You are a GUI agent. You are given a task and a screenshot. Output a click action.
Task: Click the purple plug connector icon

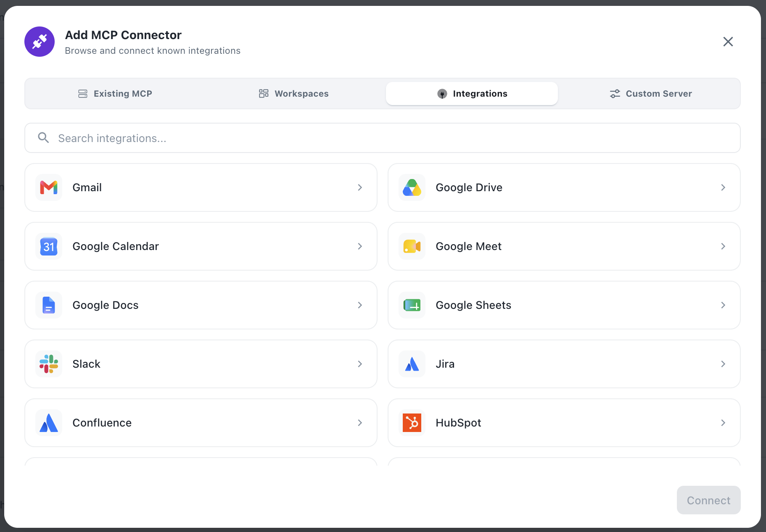click(x=40, y=42)
